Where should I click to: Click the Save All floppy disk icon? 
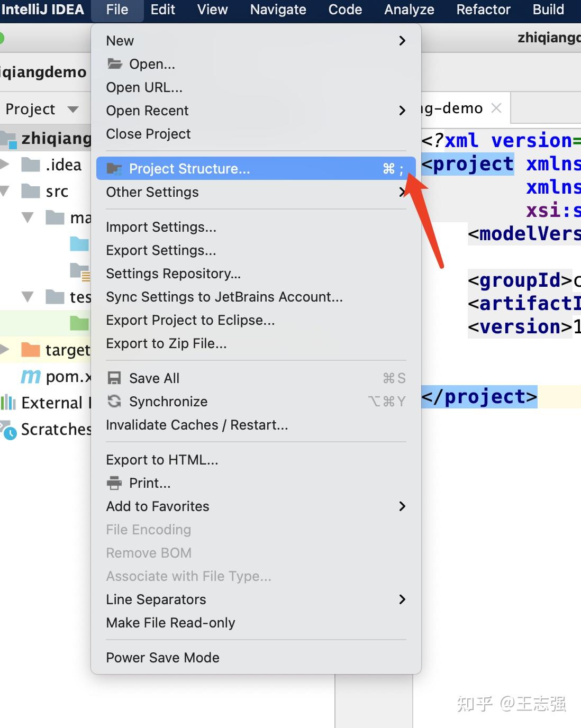[x=114, y=378]
